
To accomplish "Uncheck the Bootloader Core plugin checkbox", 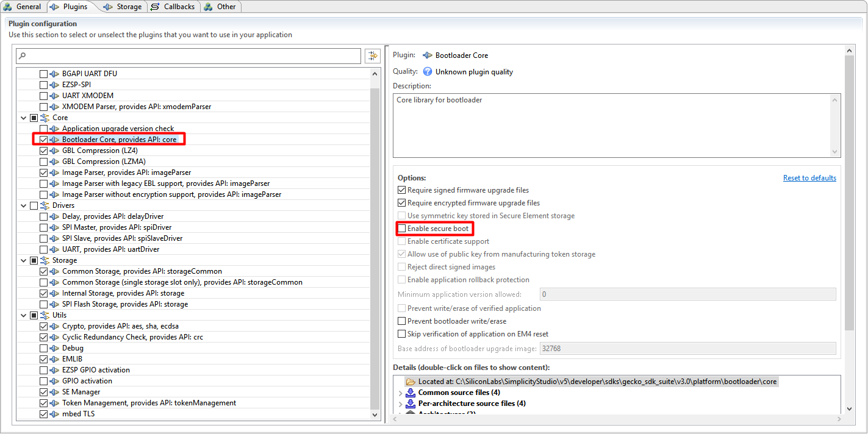I will 43,140.
